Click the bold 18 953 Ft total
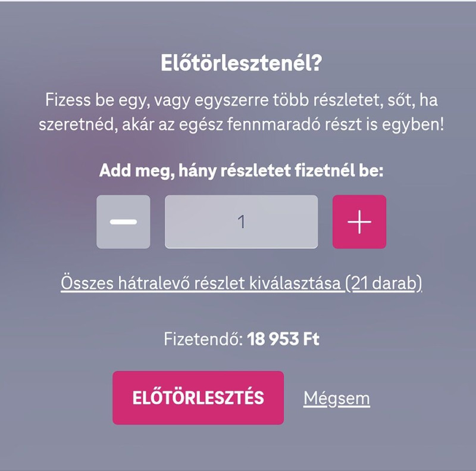Viewport: 476px width, 471px height. click(283, 339)
